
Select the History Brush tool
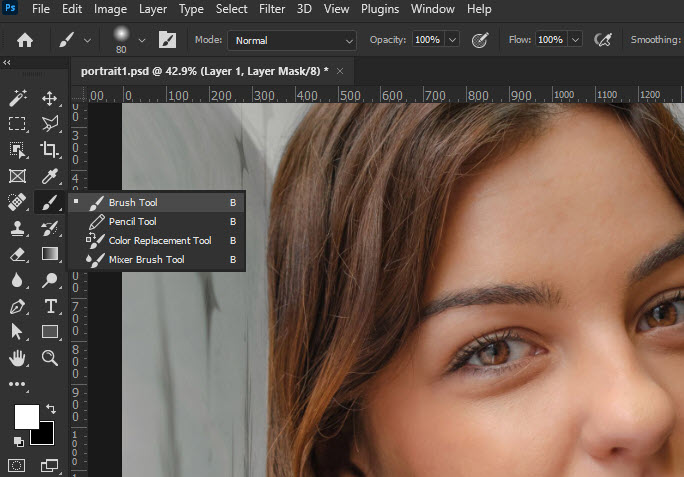[49, 228]
